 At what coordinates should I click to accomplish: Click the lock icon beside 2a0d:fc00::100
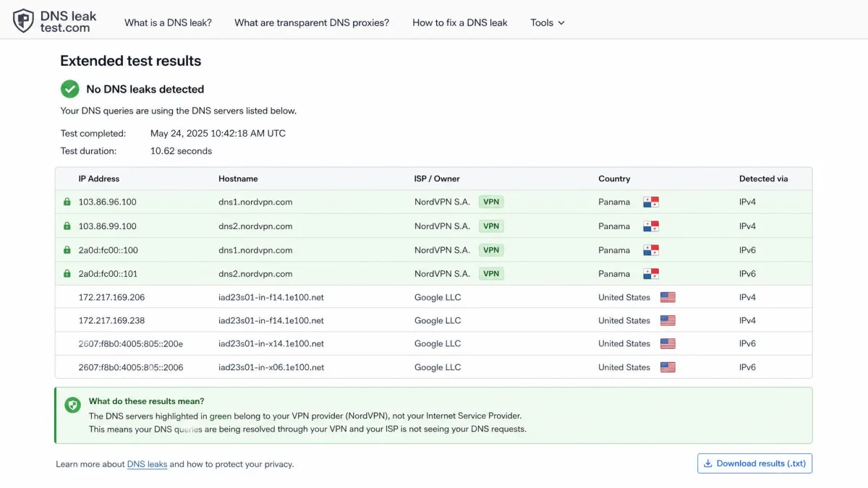(x=67, y=250)
